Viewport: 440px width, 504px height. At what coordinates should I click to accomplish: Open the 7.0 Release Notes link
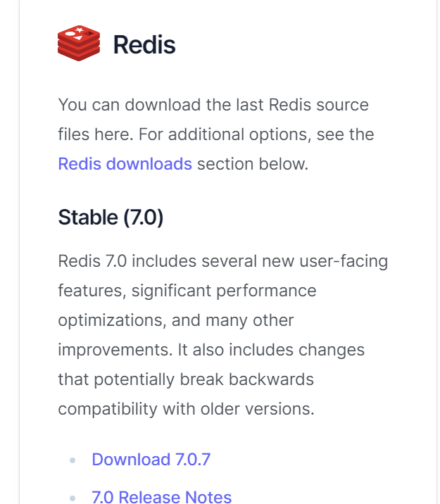tap(162, 496)
